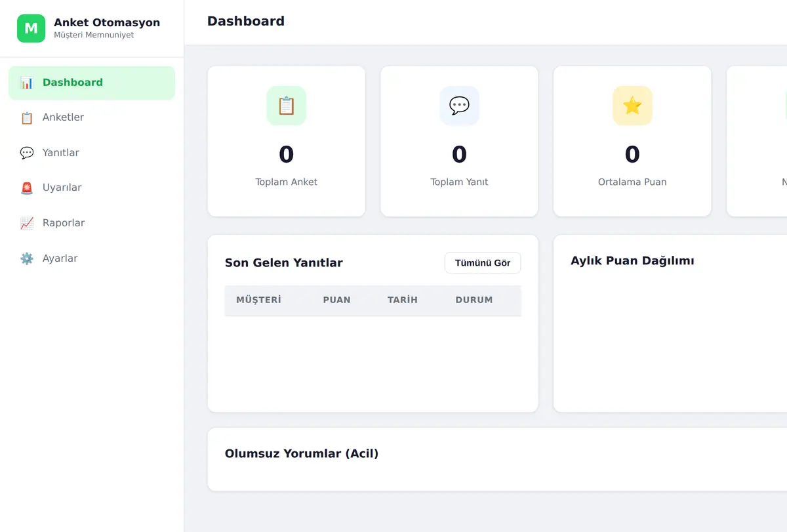
Task: Click the DURUM column header
Action: (x=474, y=300)
